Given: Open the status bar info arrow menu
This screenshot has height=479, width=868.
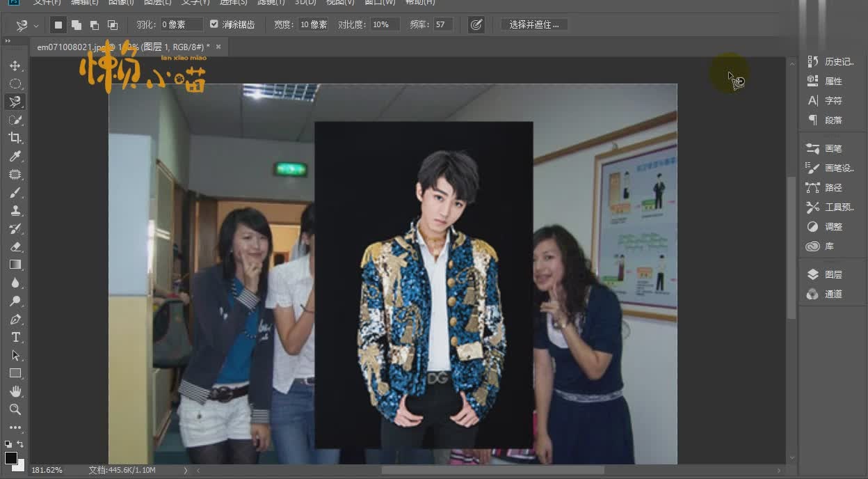Looking at the screenshot, I should tap(186, 471).
